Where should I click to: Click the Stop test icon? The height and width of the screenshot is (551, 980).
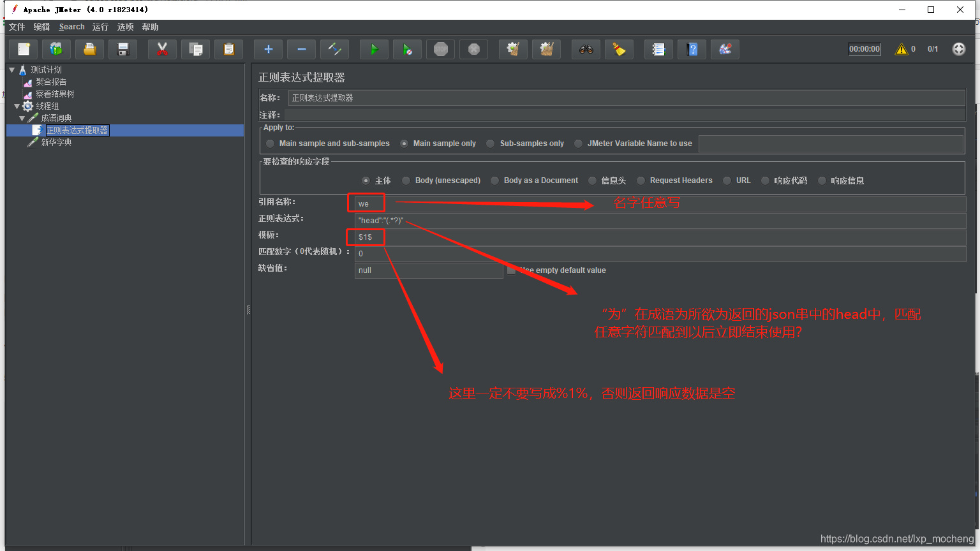[441, 49]
